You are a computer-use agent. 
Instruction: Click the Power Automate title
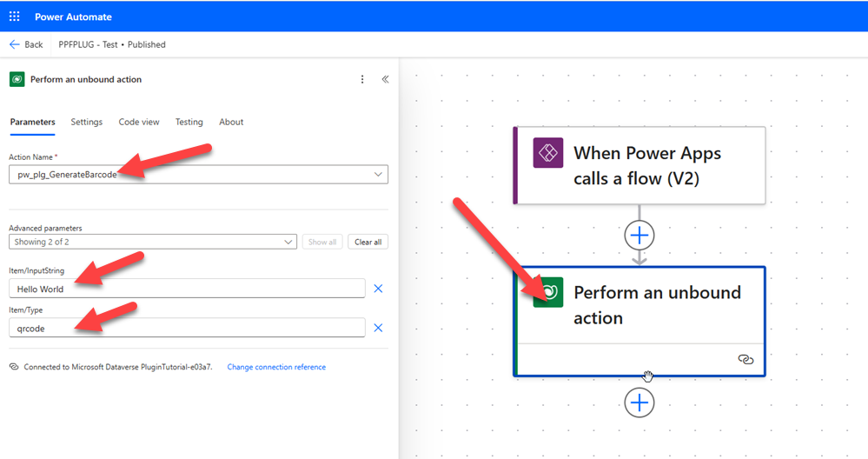coord(73,17)
